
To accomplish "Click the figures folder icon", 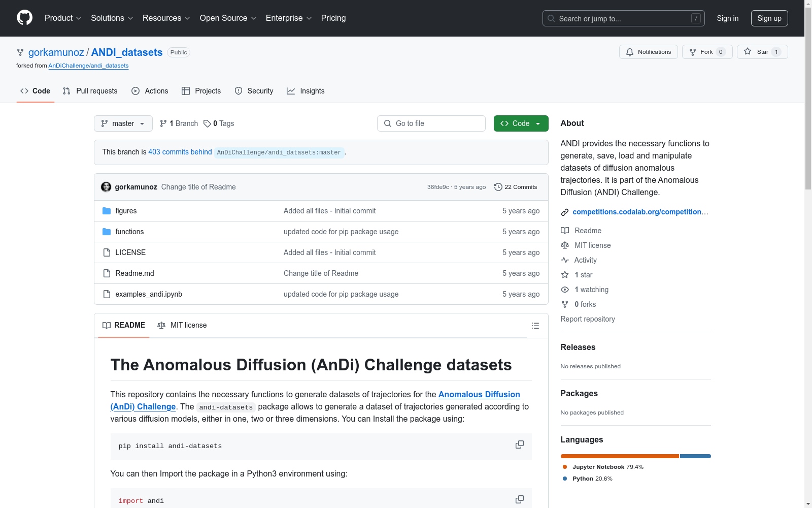I will 107,211.
